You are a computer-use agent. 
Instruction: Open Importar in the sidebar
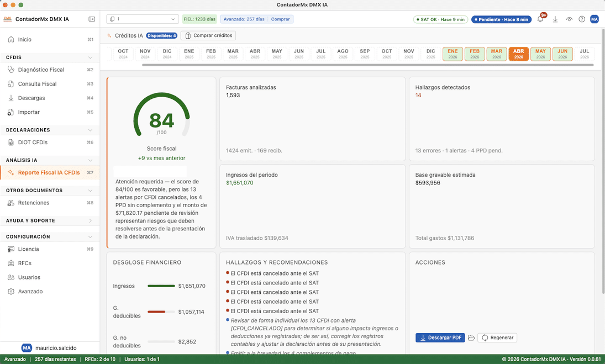click(50, 112)
